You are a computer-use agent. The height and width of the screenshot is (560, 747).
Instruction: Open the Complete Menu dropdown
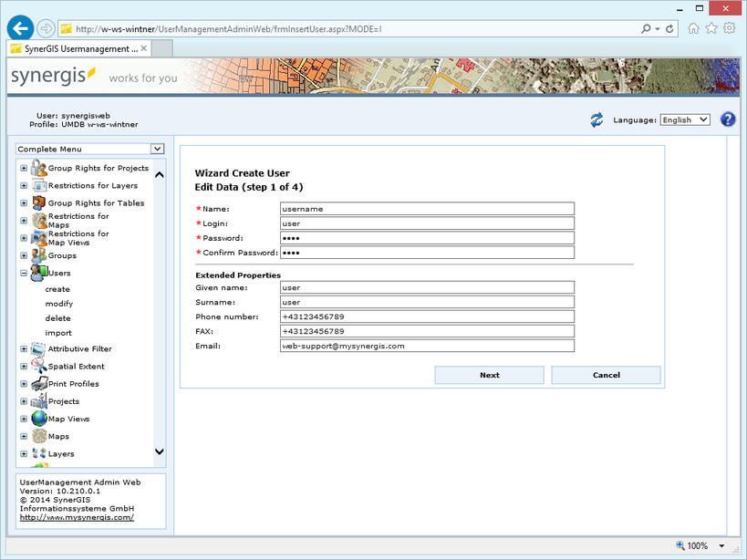157,148
